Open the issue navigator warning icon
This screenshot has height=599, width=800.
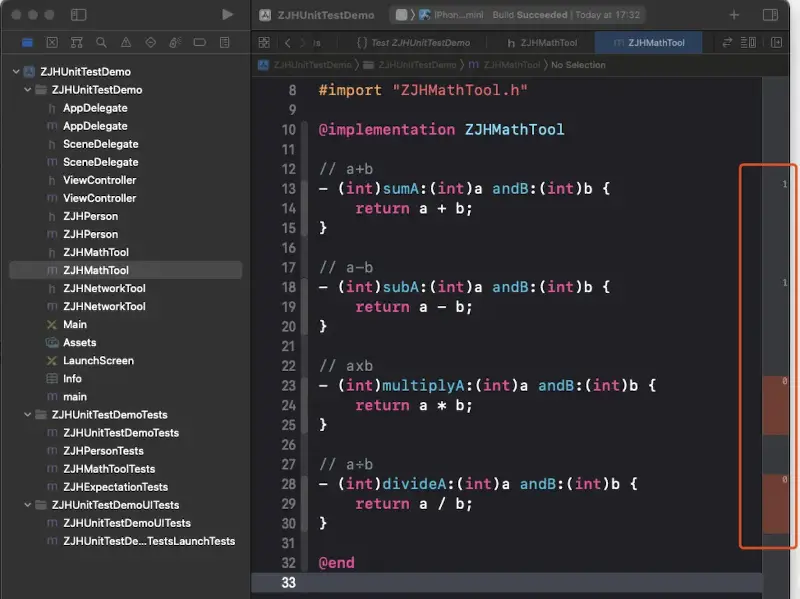coord(126,42)
